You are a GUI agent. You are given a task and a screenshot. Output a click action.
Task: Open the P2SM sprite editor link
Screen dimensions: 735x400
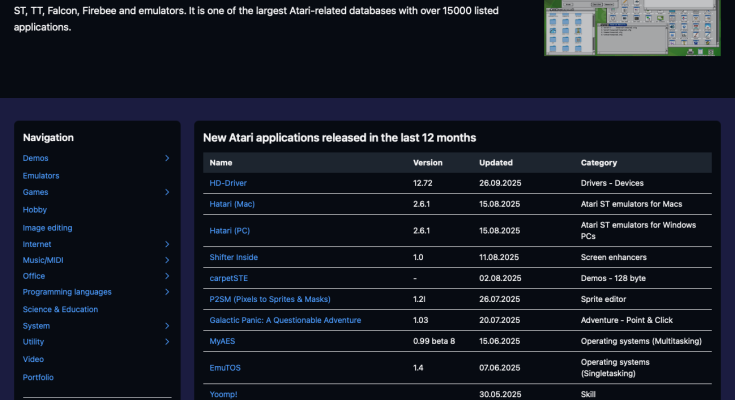click(269, 299)
